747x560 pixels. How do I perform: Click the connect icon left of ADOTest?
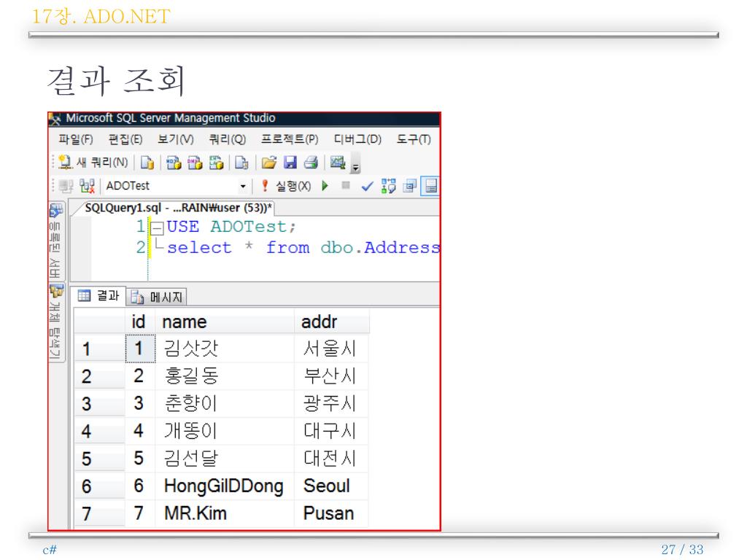pos(66,186)
